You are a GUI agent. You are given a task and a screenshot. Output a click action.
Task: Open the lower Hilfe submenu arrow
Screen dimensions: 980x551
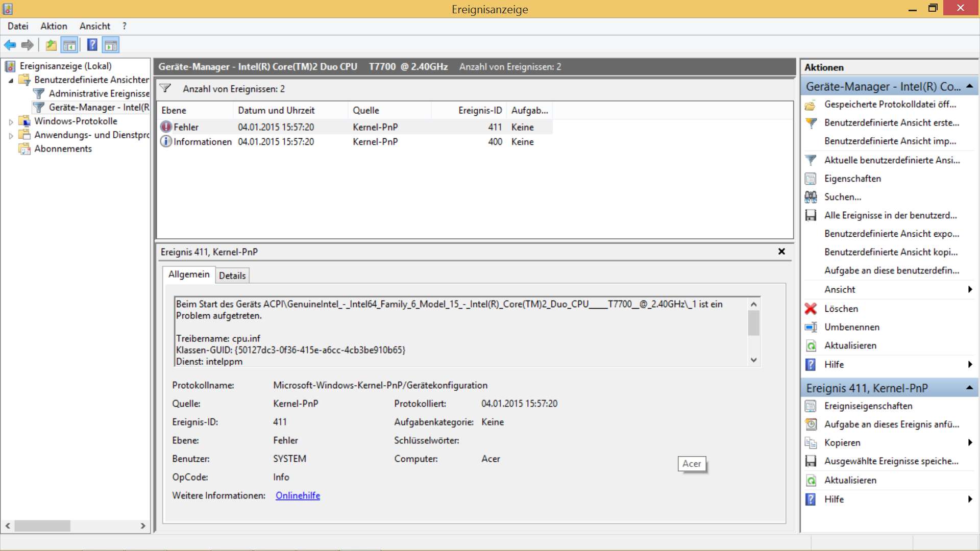970,499
